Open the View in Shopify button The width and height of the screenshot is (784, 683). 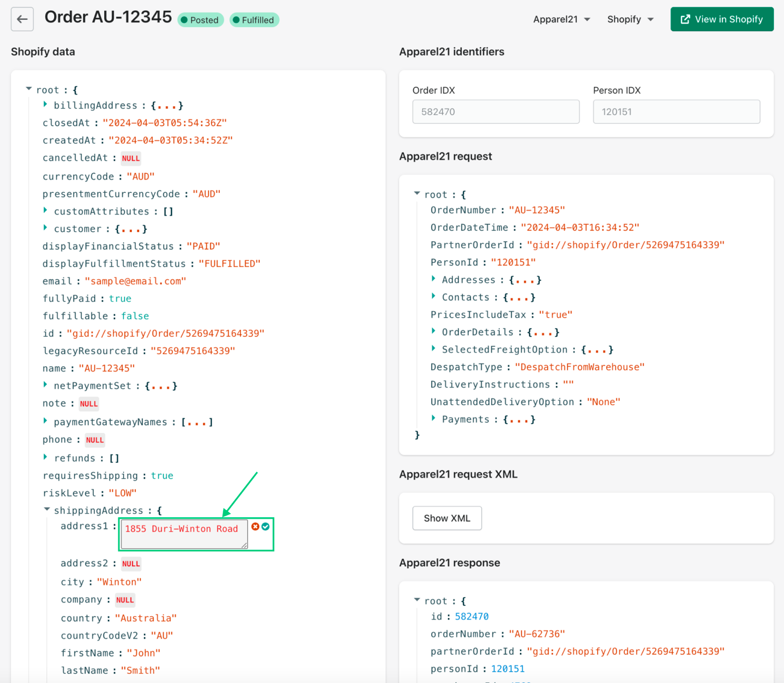(722, 19)
